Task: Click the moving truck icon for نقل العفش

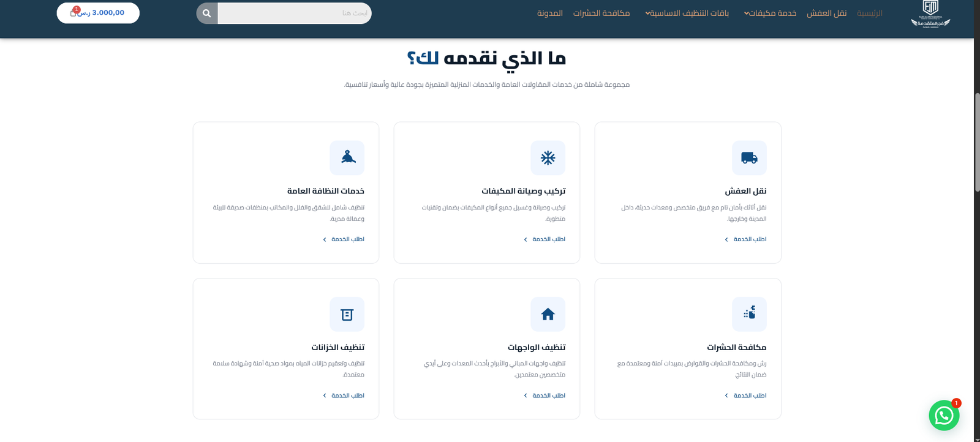Action: tap(749, 158)
